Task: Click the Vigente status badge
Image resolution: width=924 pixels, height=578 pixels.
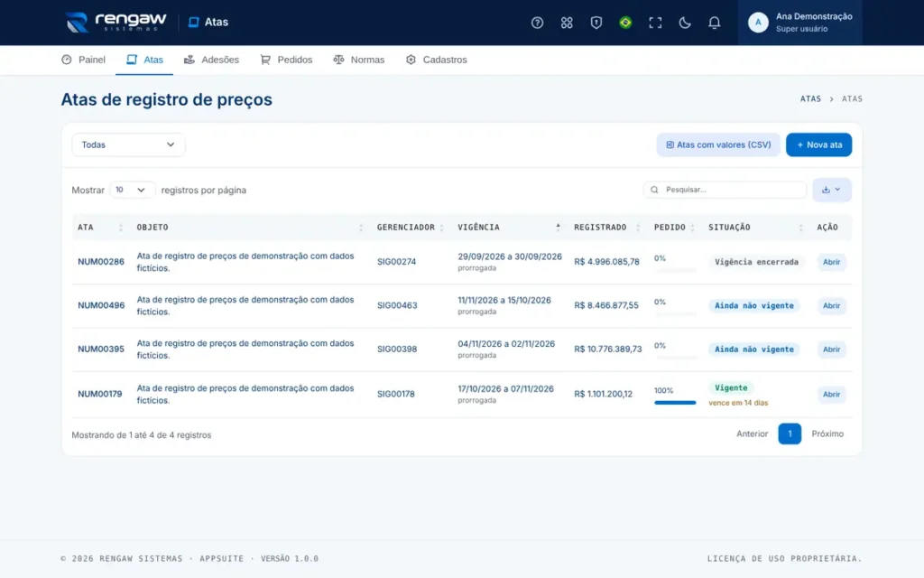Action: click(731, 388)
